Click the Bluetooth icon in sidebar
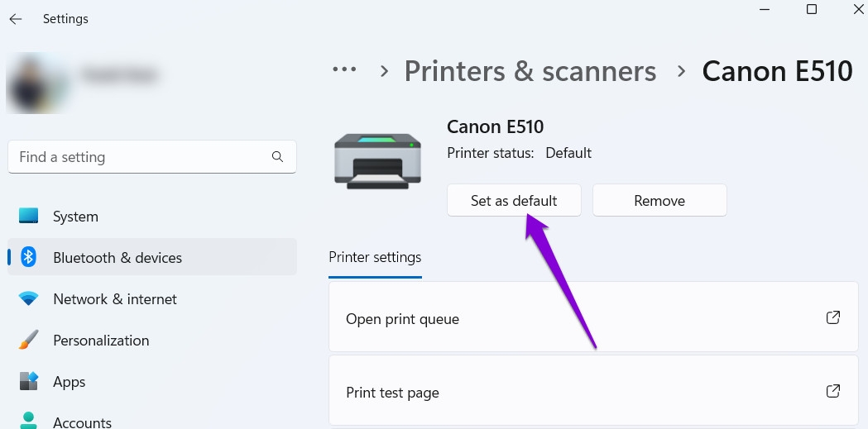The width and height of the screenshot is (868, 429). [x=29, y=257]
